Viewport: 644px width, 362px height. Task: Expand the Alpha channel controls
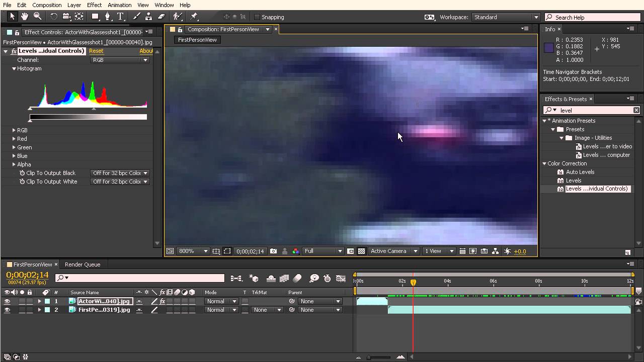(x=14, y=164)
